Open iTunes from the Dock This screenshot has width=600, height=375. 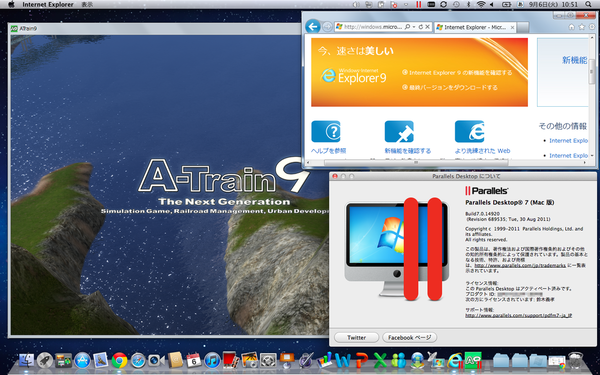pyautogui.click(x=212, y=360)
